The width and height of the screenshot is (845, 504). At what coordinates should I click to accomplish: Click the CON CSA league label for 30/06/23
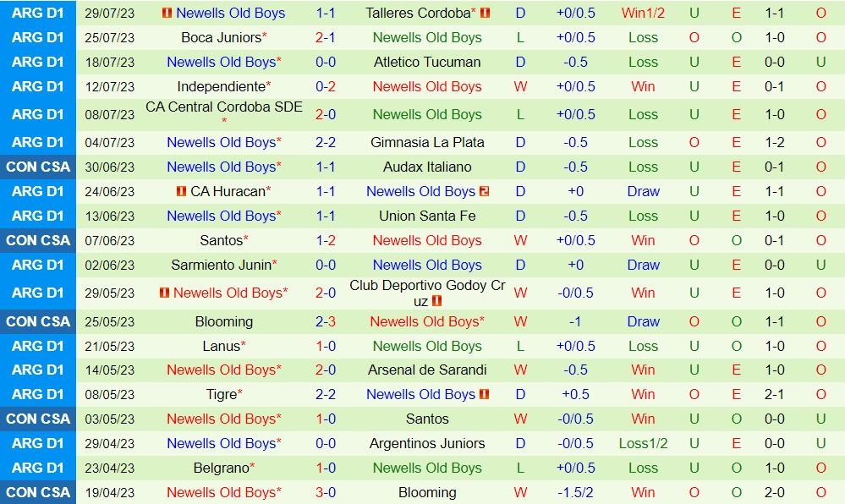point(38,167)
